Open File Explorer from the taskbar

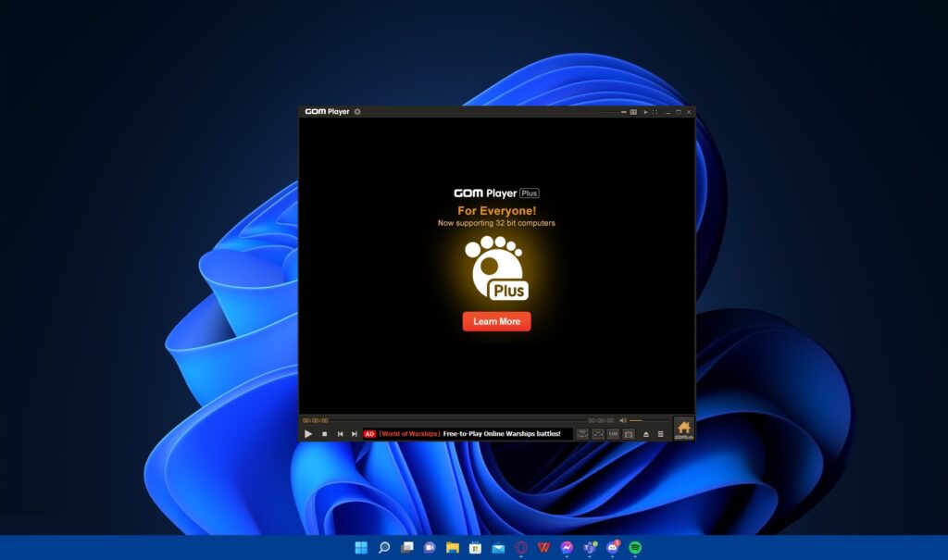(x=452, y=547)
